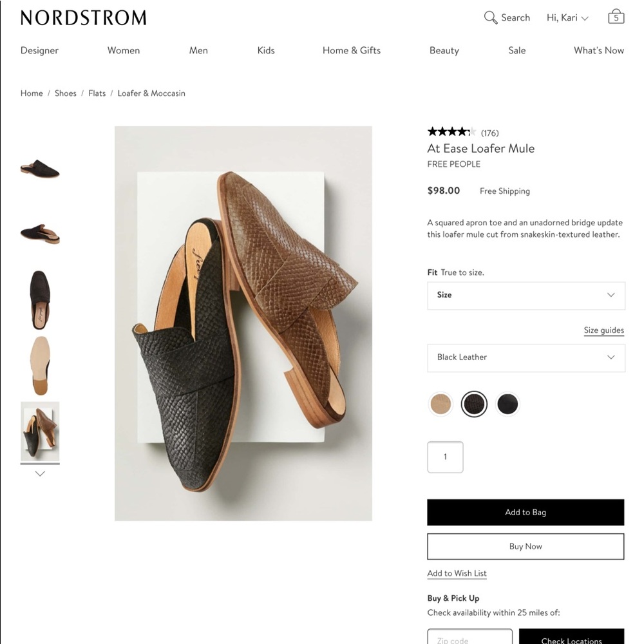644x644 pixels.
Task: Show more thumbnails with down chevron
Action: coord(40,473)
